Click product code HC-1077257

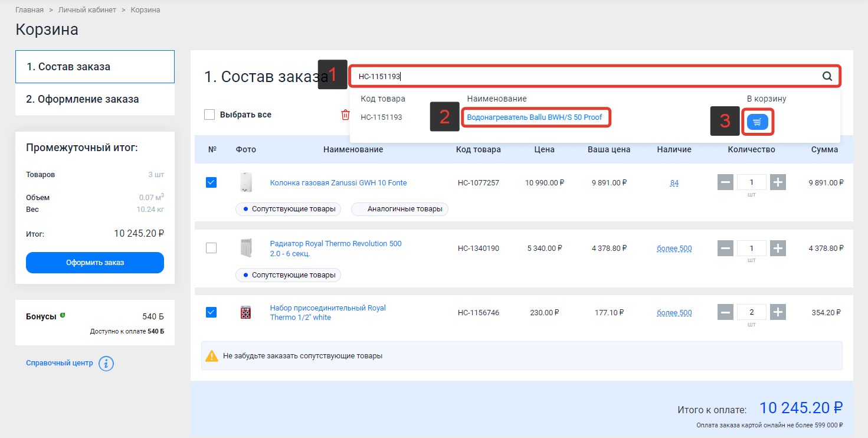(478, 183)
